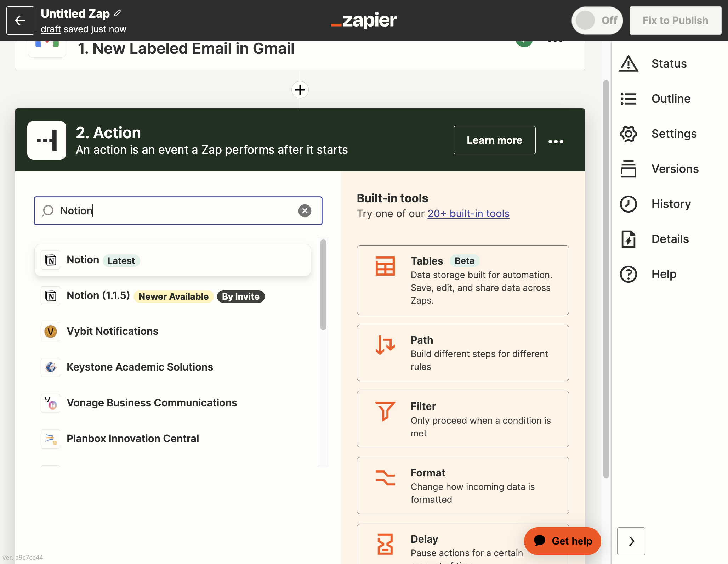Choose Keystone Academic Solutions app
The image size is (728, 564).
(x=173, y=367)
